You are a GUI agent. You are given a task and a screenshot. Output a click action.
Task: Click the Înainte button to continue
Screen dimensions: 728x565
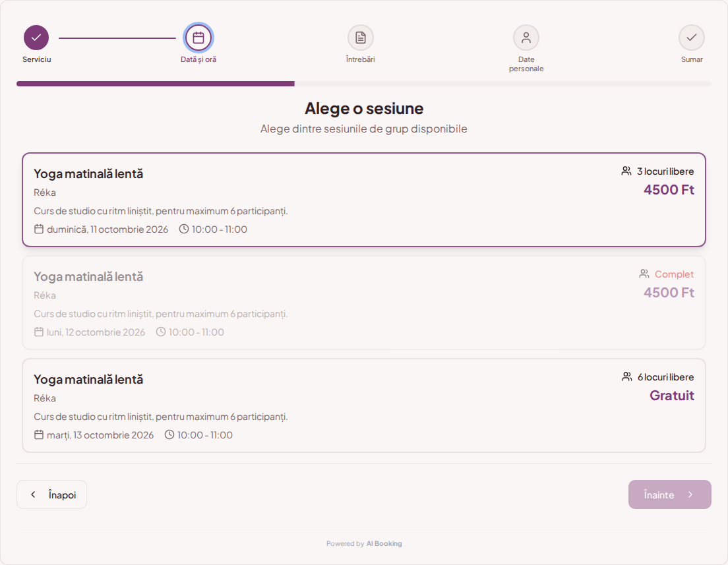tap(669, 494)
